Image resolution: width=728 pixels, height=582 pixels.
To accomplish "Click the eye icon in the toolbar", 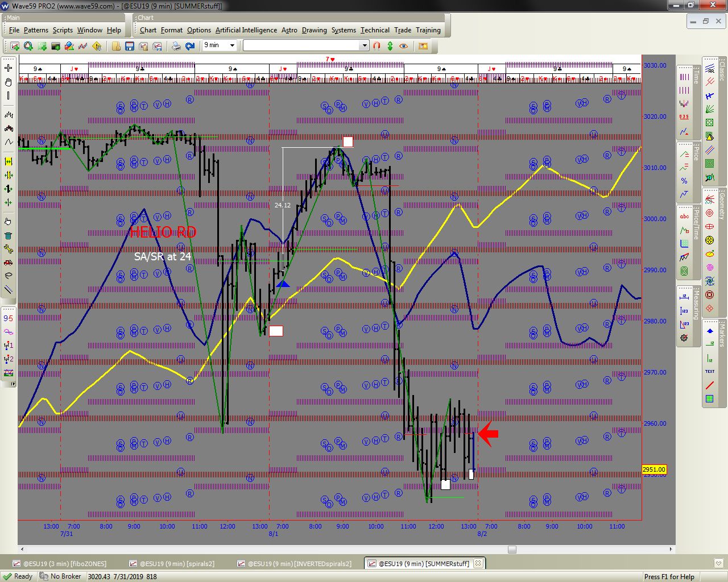I will point(404,46).
